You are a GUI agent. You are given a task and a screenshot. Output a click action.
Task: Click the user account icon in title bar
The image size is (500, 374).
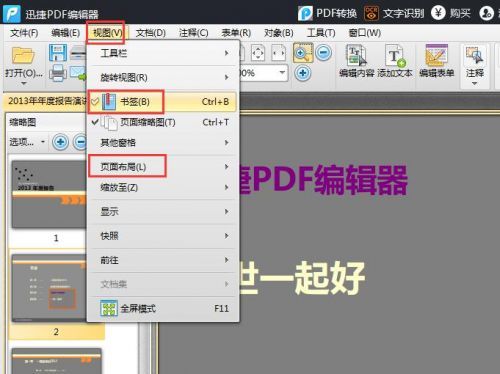pos(486,13)
